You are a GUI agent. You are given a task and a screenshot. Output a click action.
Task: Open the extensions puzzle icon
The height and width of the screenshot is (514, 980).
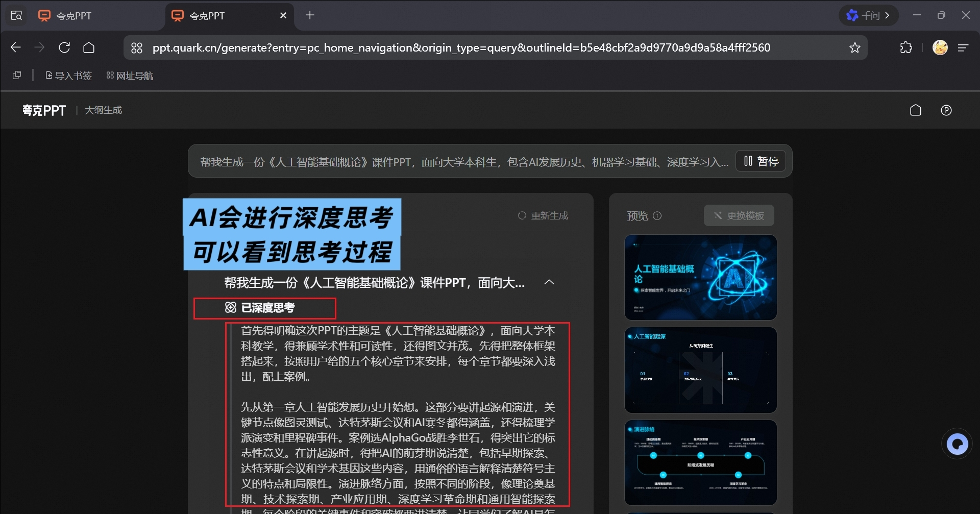coord(906,47)
